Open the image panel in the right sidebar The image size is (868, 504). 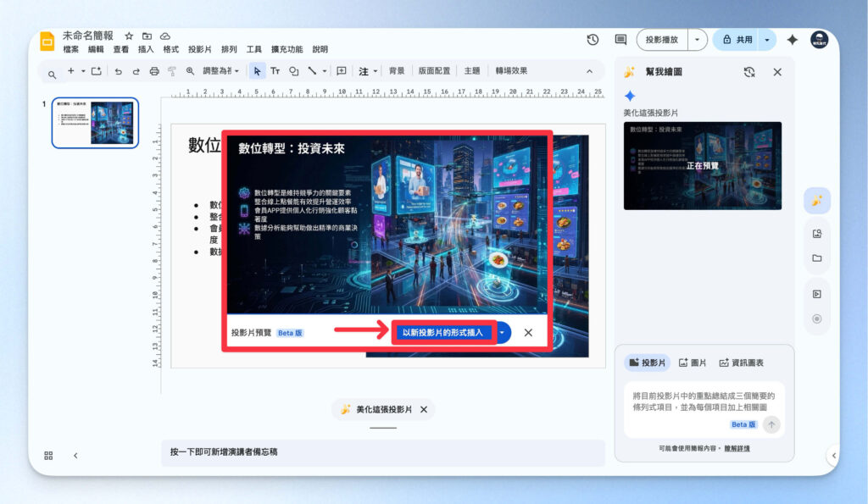[x=817, y=232]
